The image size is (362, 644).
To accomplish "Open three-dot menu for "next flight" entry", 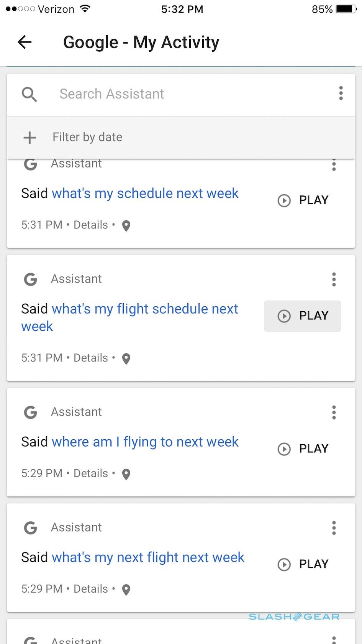I will [x=334, y=528].
